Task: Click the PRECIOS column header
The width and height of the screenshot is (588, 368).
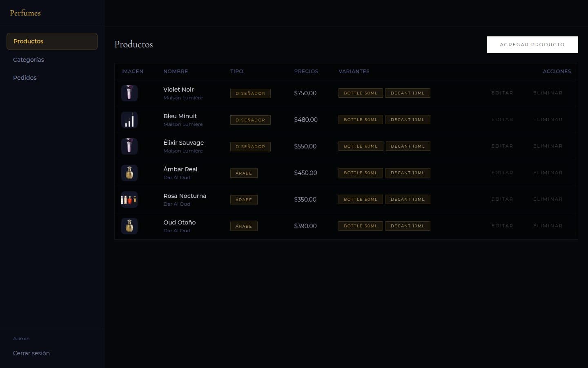Action: point(306,71)
